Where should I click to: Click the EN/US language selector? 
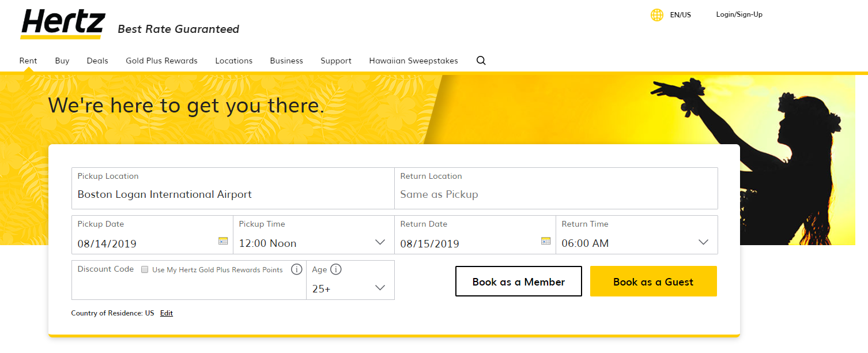(680, 15)
